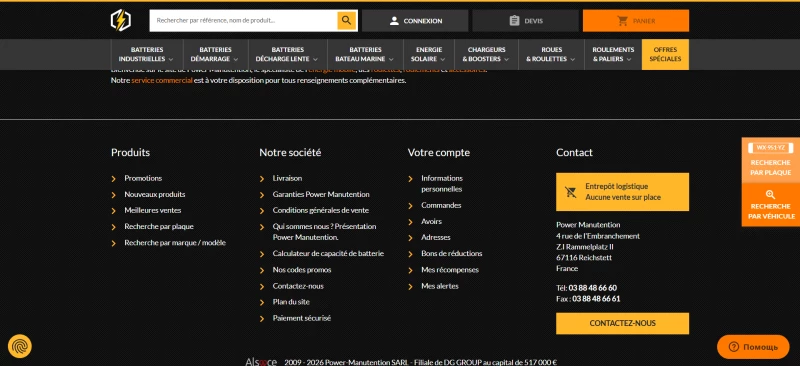Image resolution: width=800 pixels, height=366 pixels.
Task: Open Informations personnelles link
Action: (x=442, y=184)
